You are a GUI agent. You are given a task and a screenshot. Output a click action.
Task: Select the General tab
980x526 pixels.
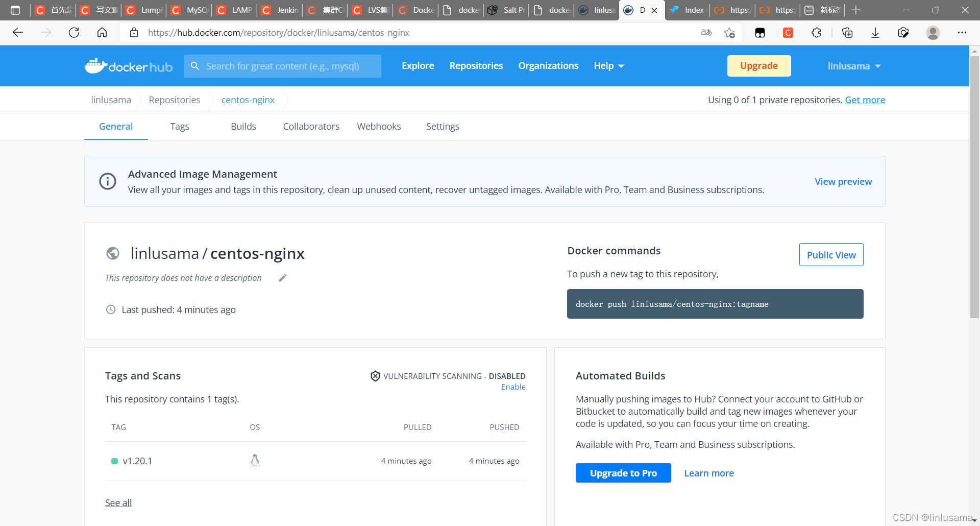[x=116, y=127]
